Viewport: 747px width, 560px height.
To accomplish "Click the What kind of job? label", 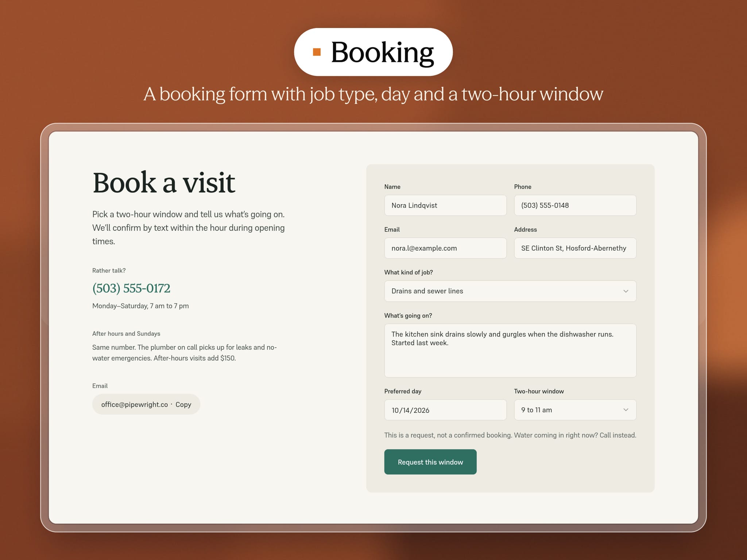I will [x=409, y=272].
